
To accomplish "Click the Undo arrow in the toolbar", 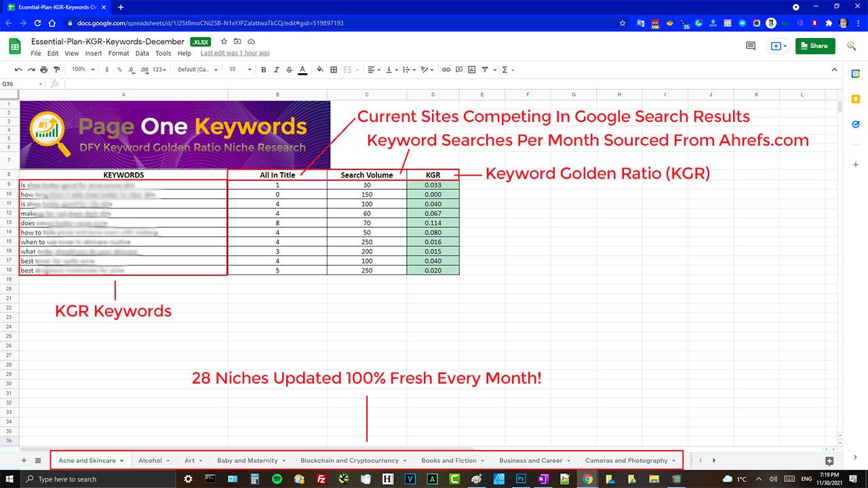I will (x=18, y=70).
